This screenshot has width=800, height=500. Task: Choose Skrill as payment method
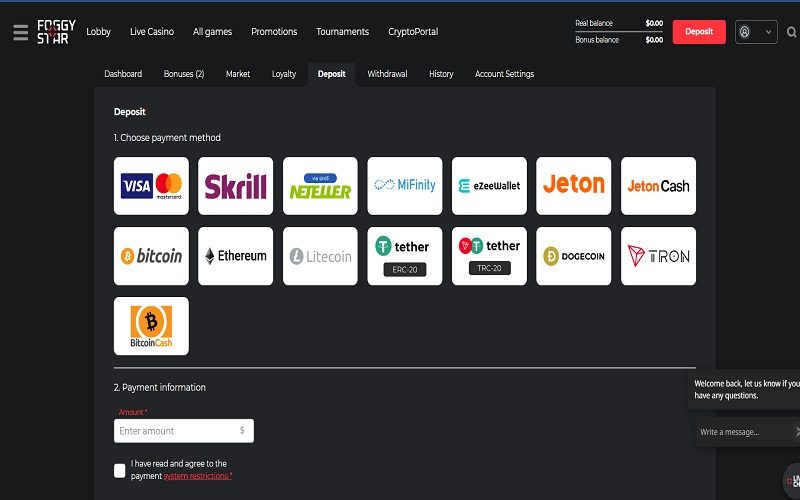click(235, 186)
